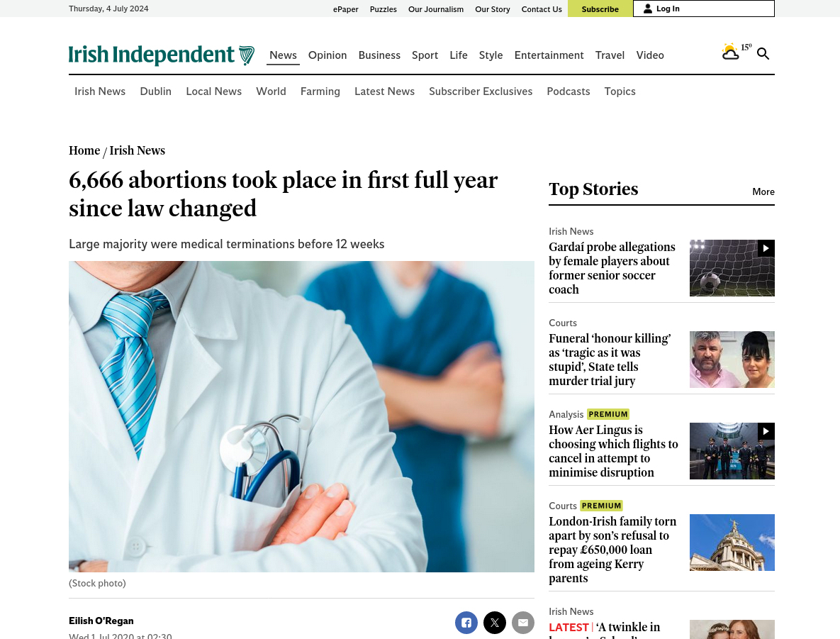Viewport: 840px width, 639px height.
Task: Open the search magnifier icon
Action: [763, 54]
